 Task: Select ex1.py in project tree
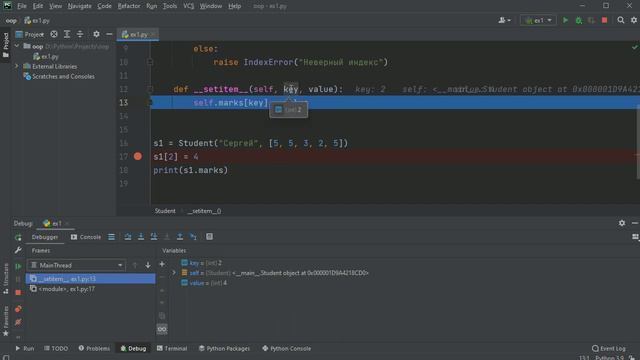pyautogui.click(x=46, y=56)
